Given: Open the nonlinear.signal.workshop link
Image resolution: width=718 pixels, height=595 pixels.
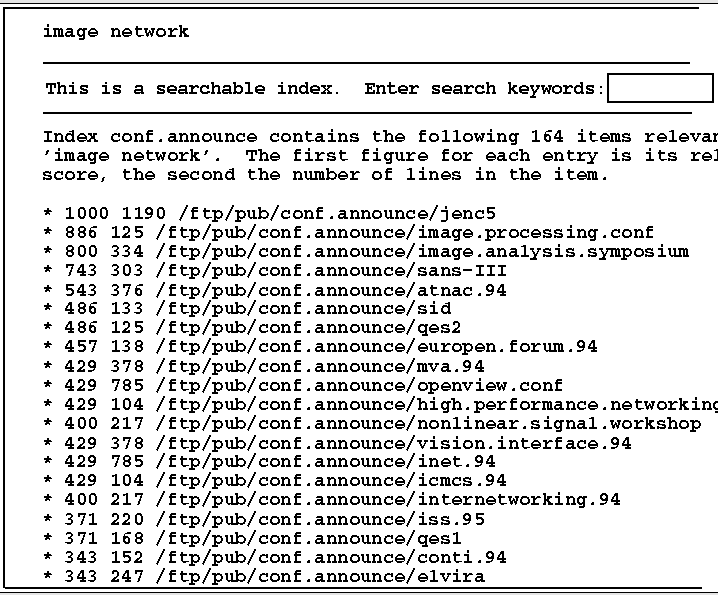Looking at the screenshot, I should point(428,423).
